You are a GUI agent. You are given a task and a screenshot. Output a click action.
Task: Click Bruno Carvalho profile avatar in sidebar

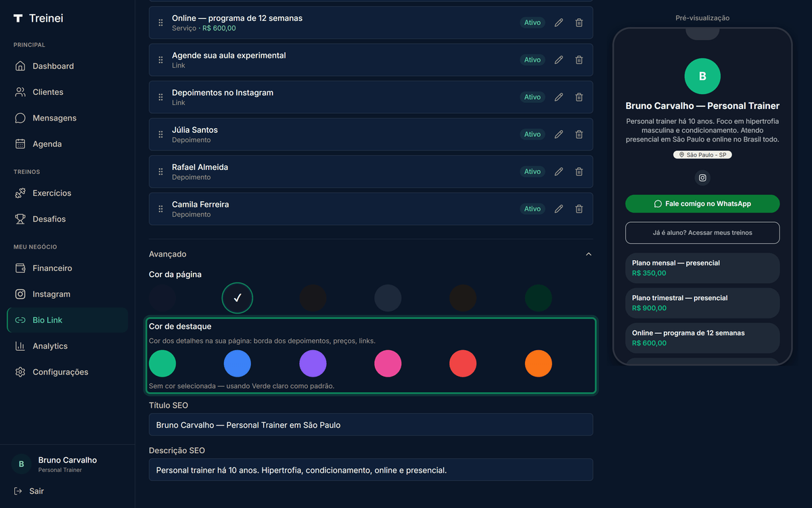point(21,464)
